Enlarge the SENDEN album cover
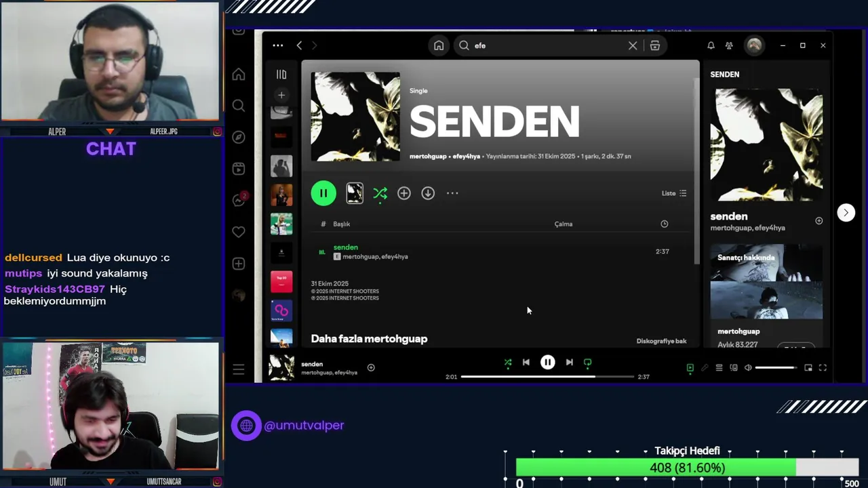Viewport: 868px width, 488px height. click(355, 117)
